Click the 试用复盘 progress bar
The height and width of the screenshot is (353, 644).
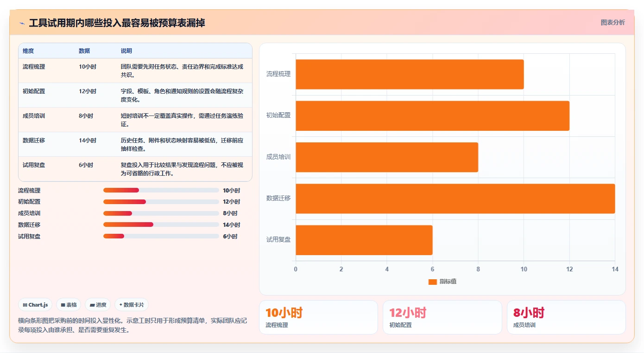point(161,236)
